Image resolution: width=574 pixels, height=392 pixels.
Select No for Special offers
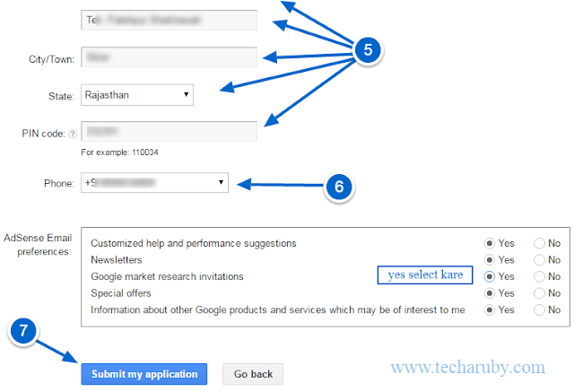click(539, 293)
